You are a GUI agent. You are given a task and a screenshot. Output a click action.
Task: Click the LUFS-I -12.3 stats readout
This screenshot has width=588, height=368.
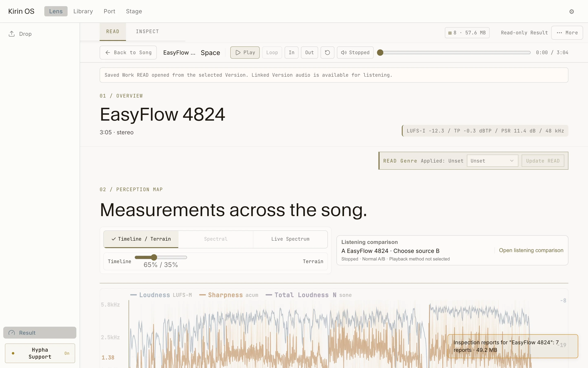[485, 131]
